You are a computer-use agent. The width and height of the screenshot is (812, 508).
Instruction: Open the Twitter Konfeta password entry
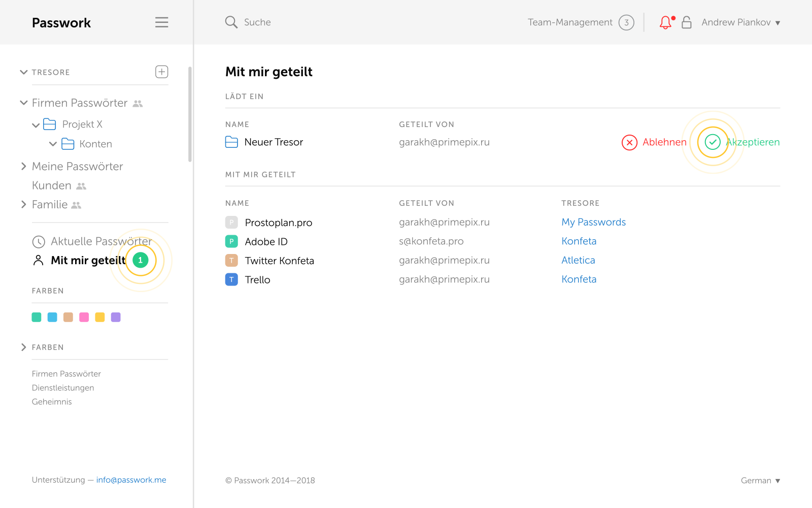(280, 261)
